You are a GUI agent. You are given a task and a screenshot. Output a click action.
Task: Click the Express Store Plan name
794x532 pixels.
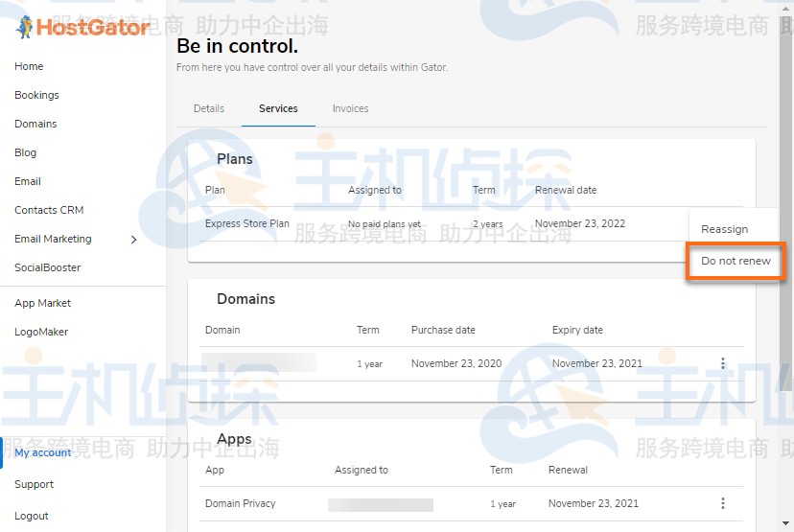tap(247, 223)
